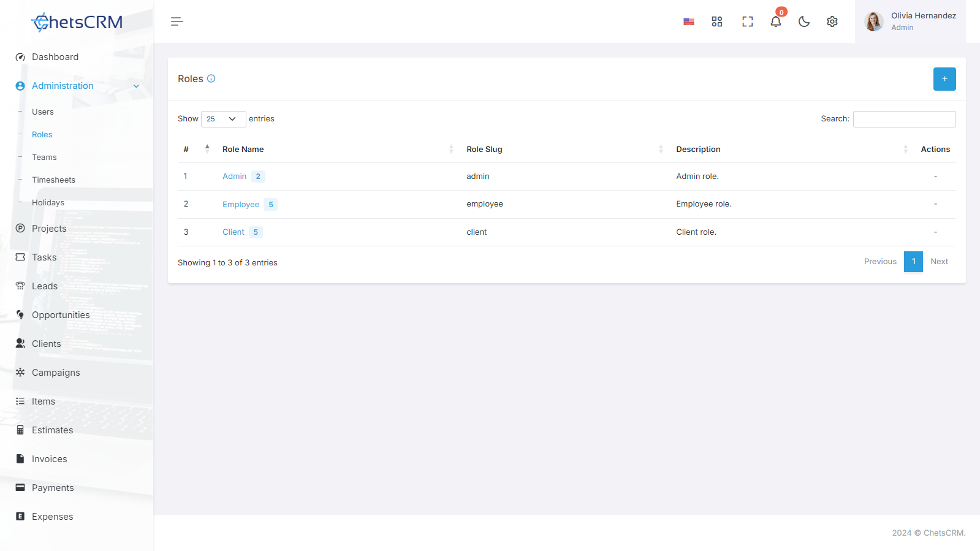Click the Leads sidebar icon
The height and width of the screenshot is (551, 980).
[20, 286]
